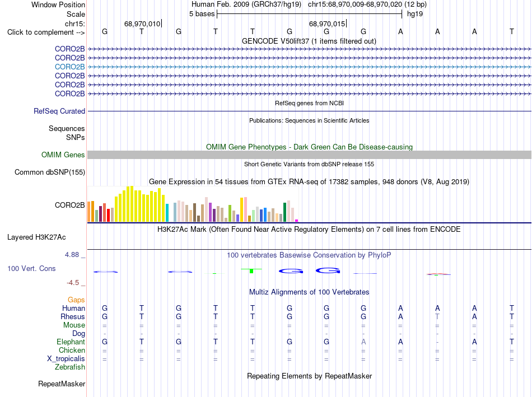Click the cyan bar in GTEx chart

click(x=167, y=213)
